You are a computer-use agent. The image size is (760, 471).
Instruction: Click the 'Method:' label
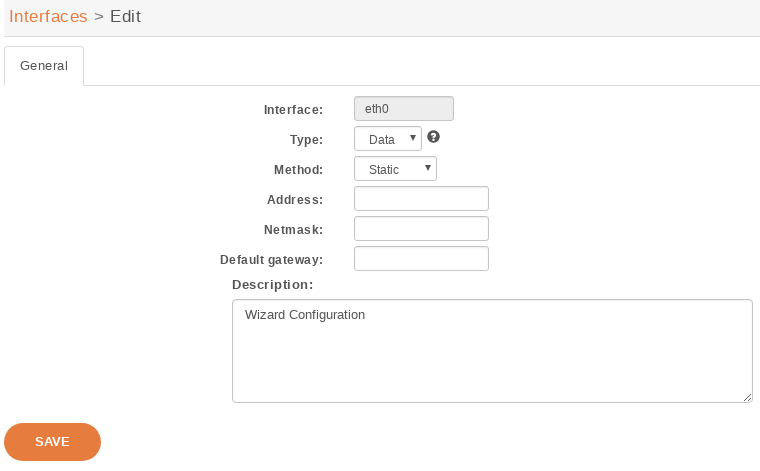tap(299, 170)
